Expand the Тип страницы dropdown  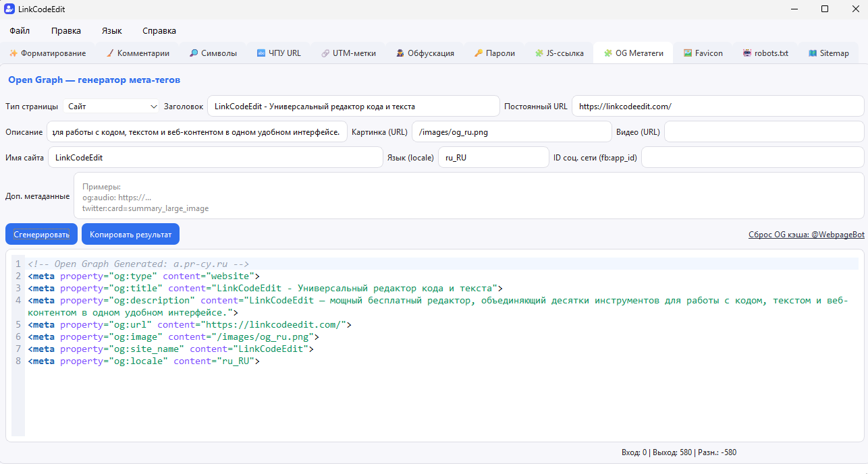click(x=111, y=107)
